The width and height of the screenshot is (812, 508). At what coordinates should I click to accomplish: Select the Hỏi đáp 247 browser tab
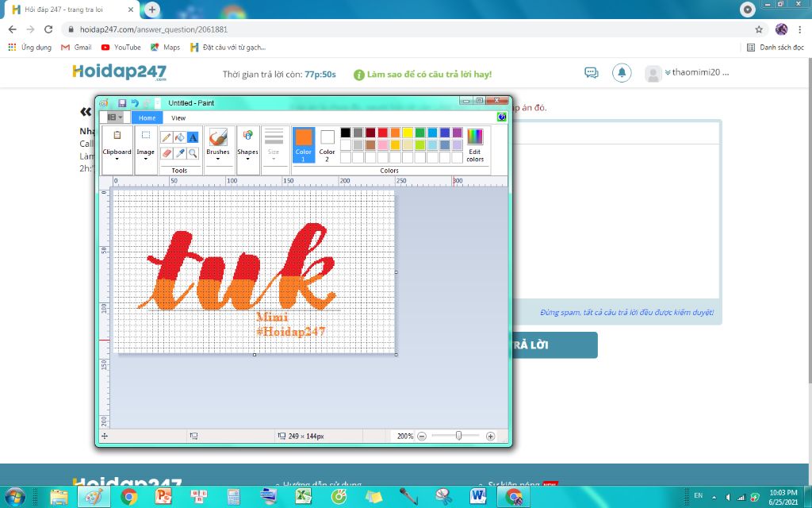pyautogui.click(x=72, y=10)
